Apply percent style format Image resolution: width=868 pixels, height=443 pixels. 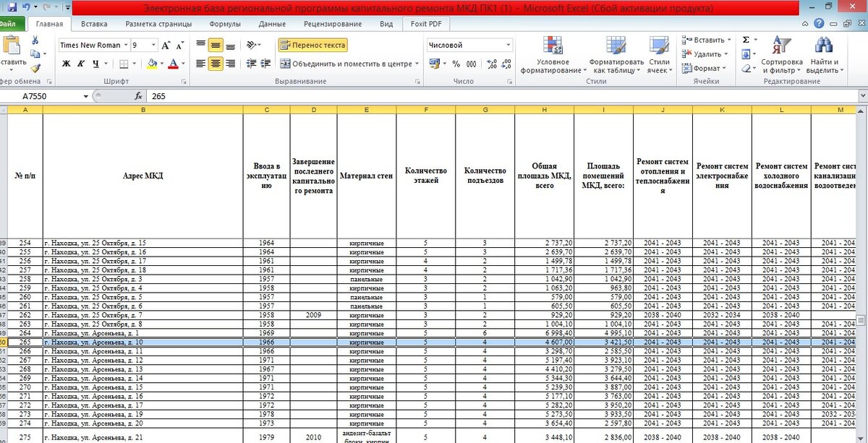[456, 64]
